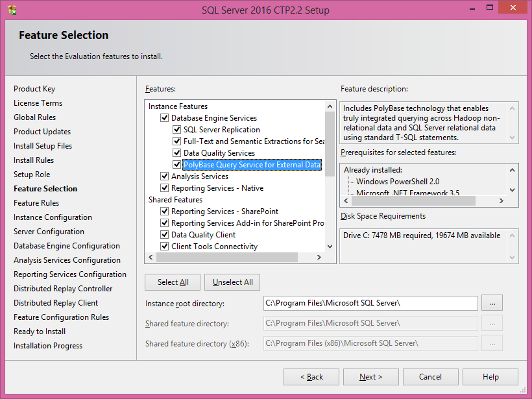Select Instance Features heading row
Viewport: 532px width, 399px height.
pyautogui.click(x=178, y=106)
